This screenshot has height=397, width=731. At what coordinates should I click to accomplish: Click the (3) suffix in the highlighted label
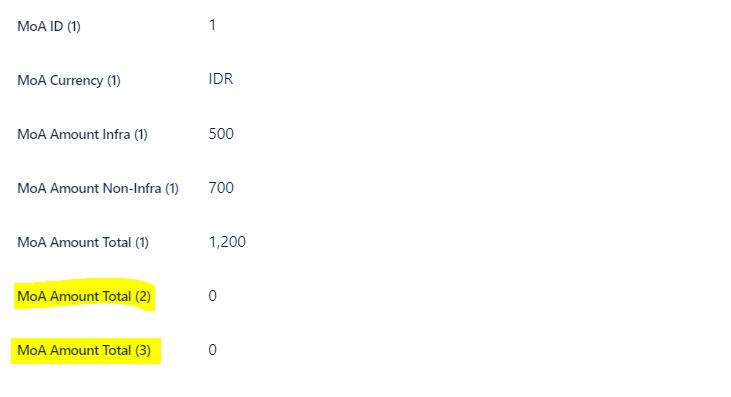(143, 350)
